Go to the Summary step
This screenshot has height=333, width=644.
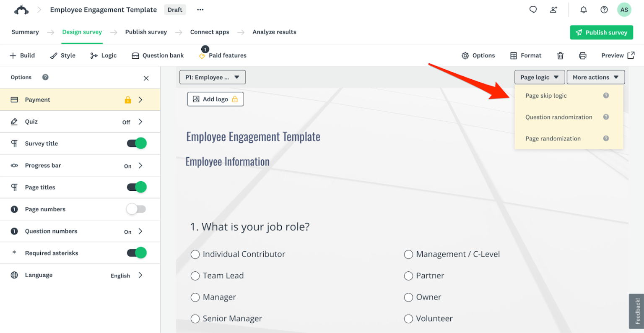25,32
